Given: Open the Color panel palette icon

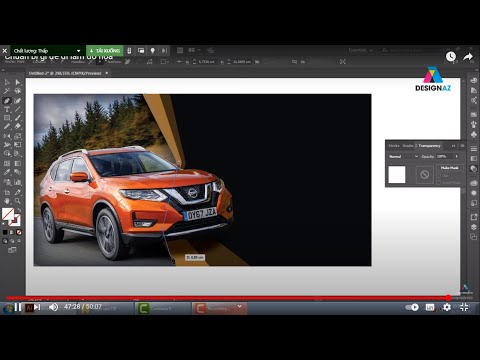Looking at the screenshot, I should pos(474,80).
